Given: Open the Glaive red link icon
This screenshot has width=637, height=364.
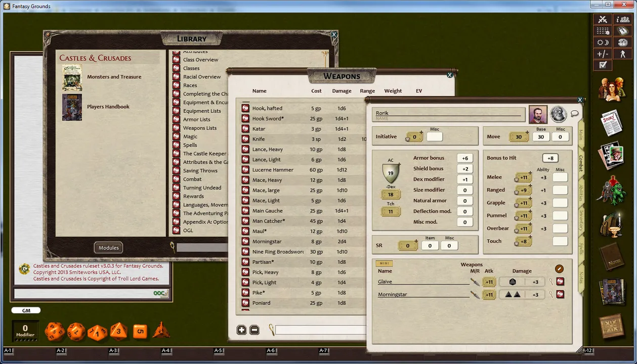Looking at the screenshot, I should (560, 282).
